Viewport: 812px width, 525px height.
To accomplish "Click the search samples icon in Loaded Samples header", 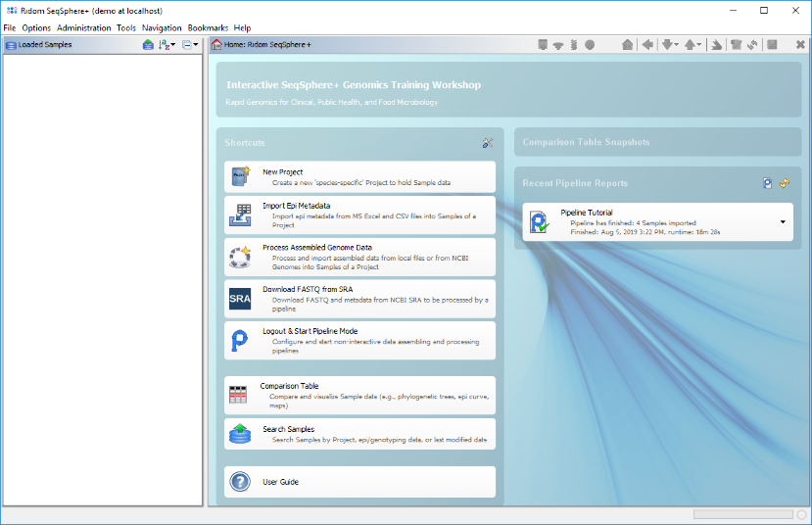I will [x=148, y=45].
